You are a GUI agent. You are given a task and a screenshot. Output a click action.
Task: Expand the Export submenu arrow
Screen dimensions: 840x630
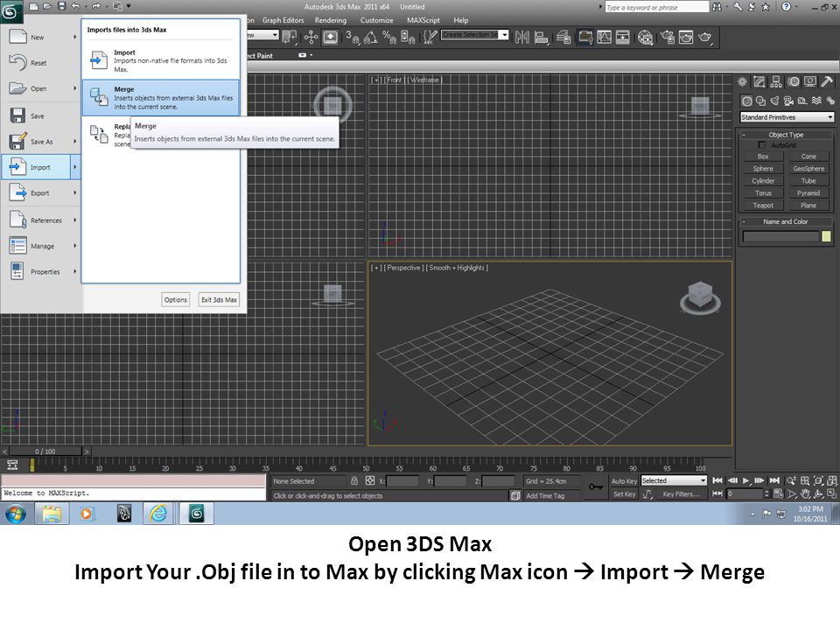[x=75, y=192]
